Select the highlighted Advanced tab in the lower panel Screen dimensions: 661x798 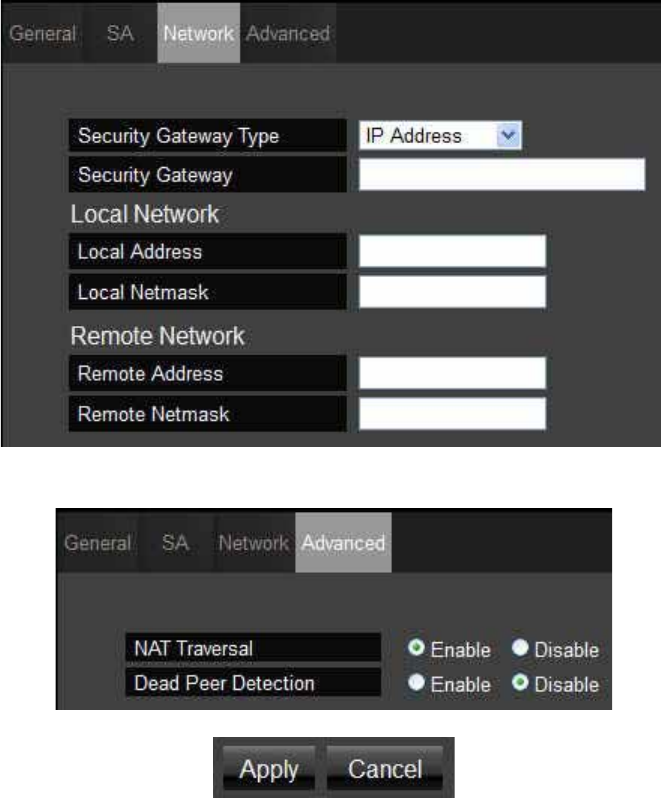coord(343,543)
